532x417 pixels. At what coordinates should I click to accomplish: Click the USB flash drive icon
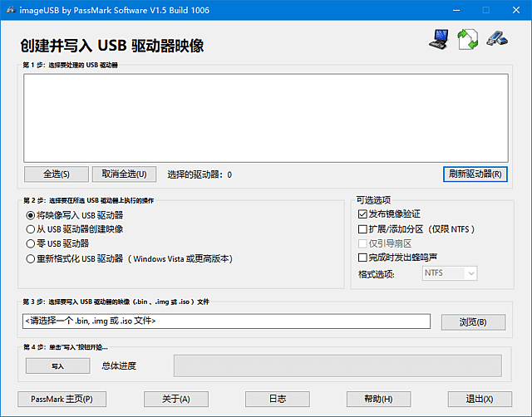[496, 38]
